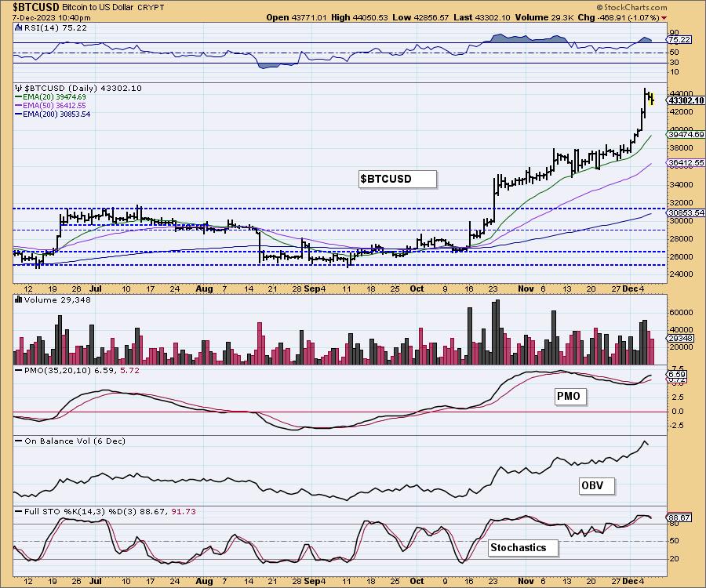Click the RSI 75.22 value tag on right axis
The width and height of the screenshot is (706, 588).
(x=679, y=39)
